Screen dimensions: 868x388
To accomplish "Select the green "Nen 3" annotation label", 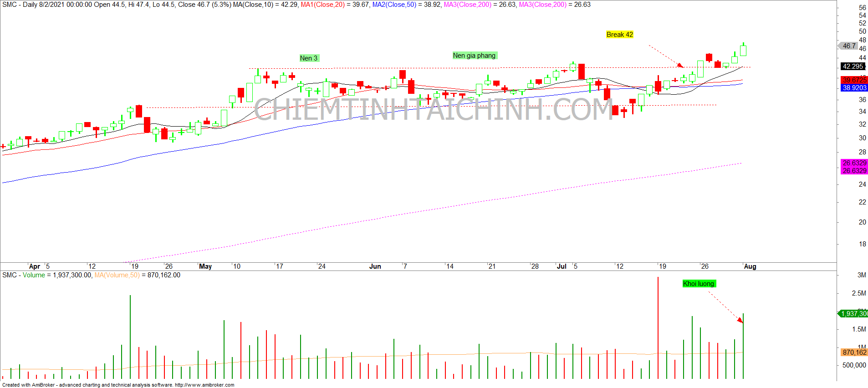I will coord(309,58).
